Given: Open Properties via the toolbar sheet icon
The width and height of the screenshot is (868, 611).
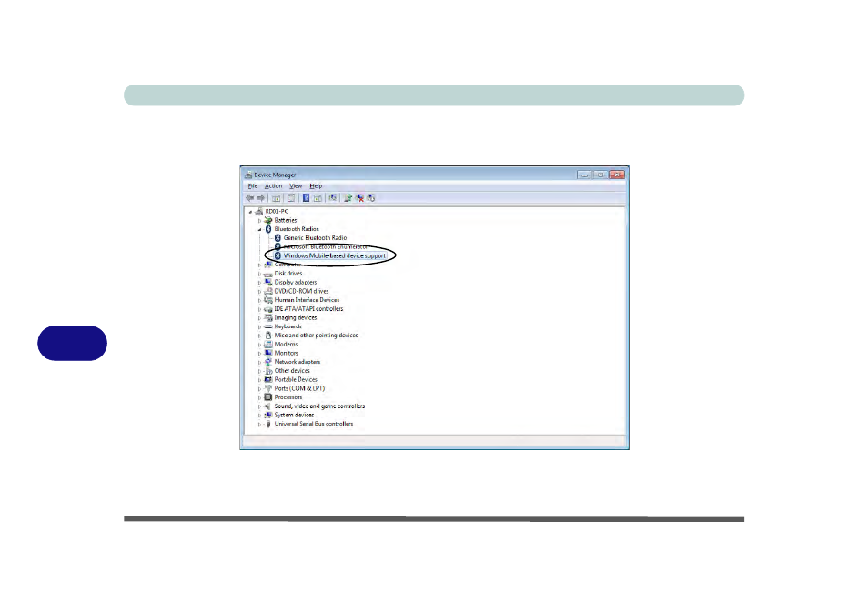Looking at the screenshot, I should pos(290,198).
